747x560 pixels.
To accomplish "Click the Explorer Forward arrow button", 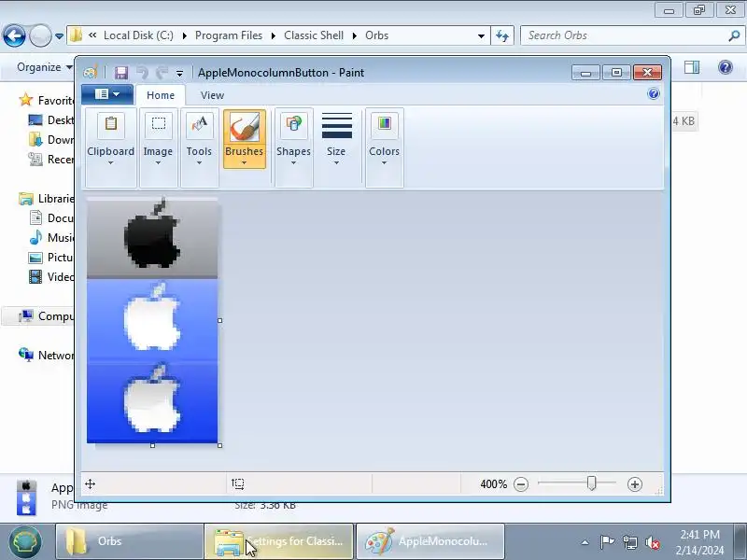I will pos(40,35).
